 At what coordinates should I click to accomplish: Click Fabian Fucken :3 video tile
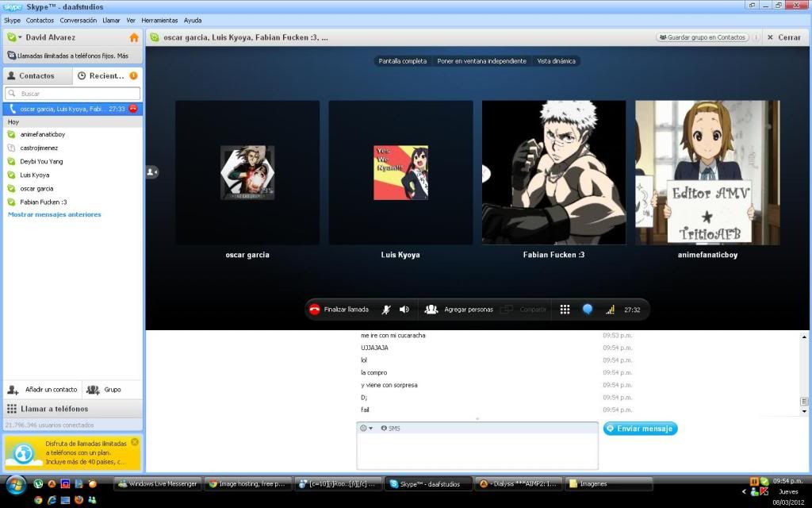tap(553, 172)
